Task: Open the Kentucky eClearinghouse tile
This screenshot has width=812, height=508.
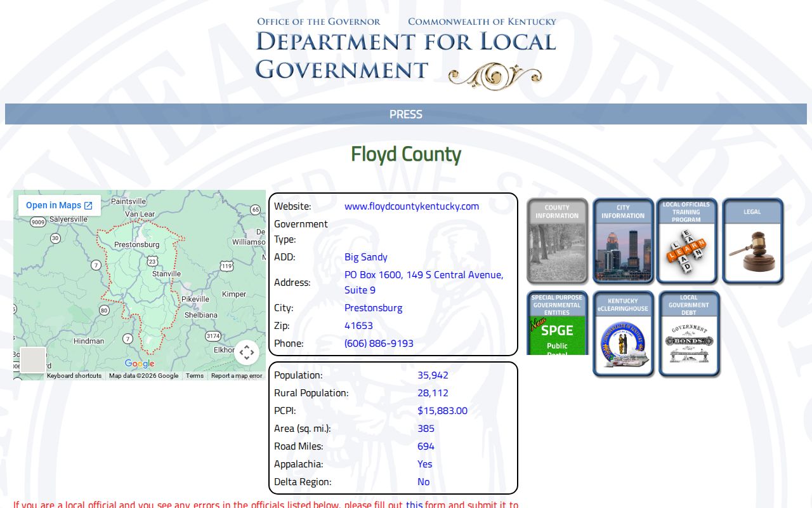Action: click(623, 334)
